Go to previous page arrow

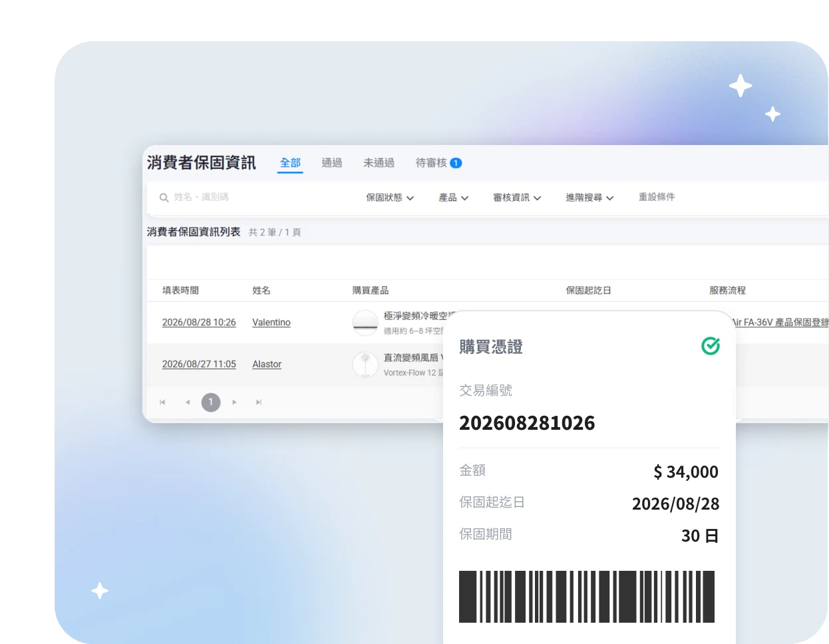point(188,402)
